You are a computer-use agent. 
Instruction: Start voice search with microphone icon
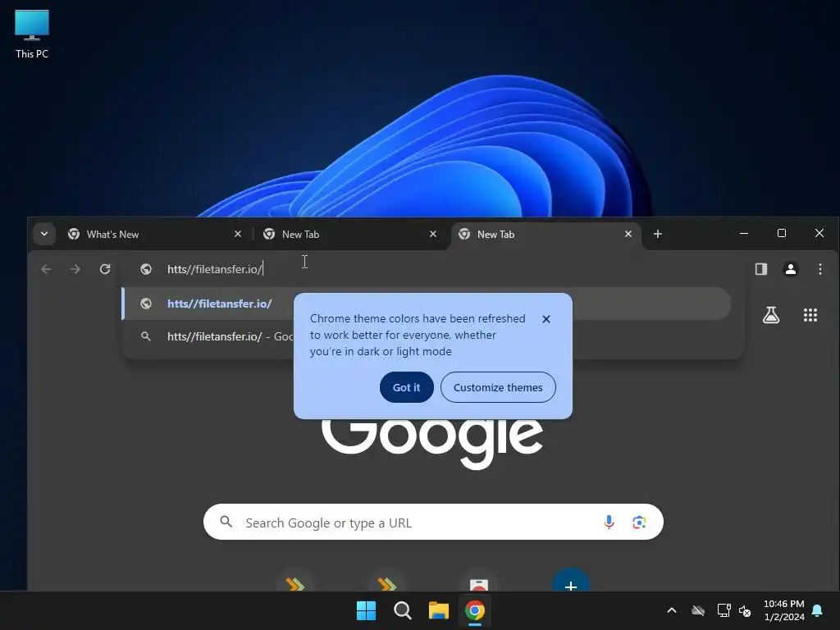609,523
